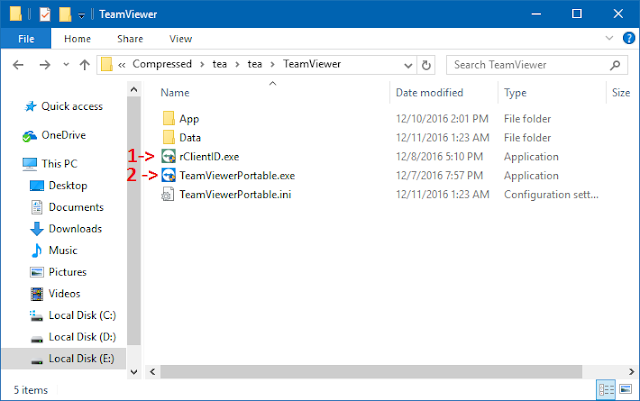Click the Compressed breadcrumb segment
The image size is (640, 401).
point(162,64)
